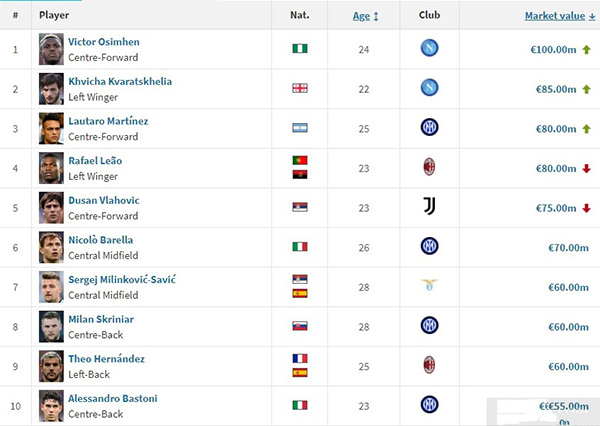Click Rafael Leão's player photo thumbnail

[x=51, y=167]
